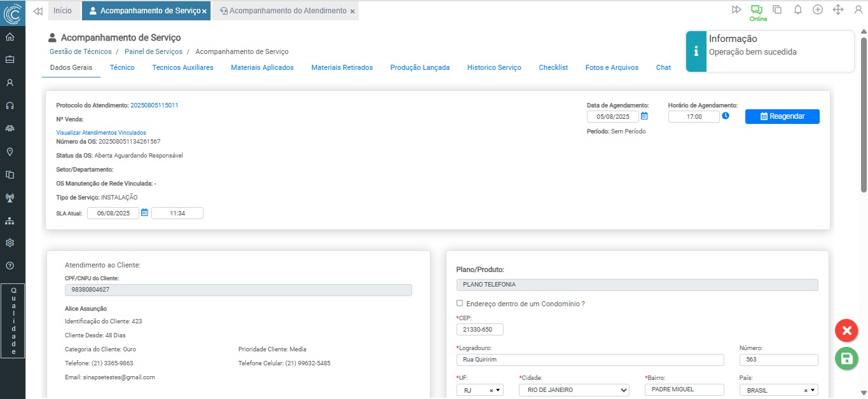Check 'Endereço dentro de um Condomínio' checkbox
This screenshot has height=399, width=868.
pyautogui.click(x=460, y=304)
